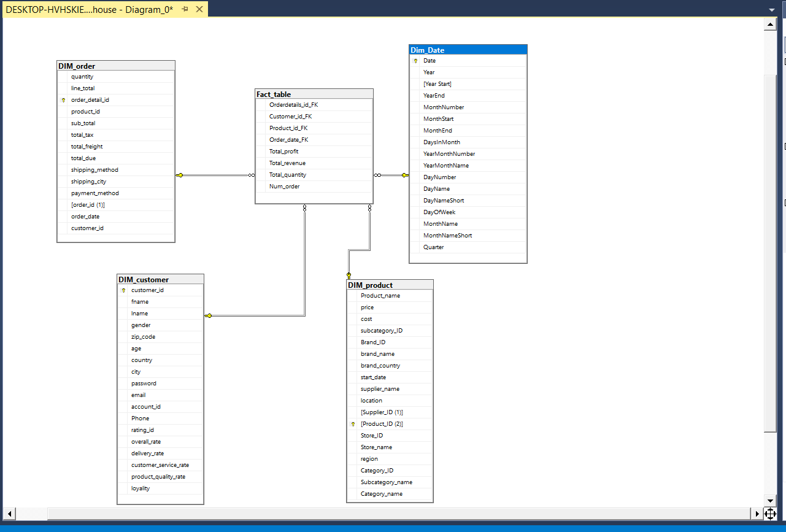Pin the Diagram_0 document tab
The height and width of the screenshot is (532, 786).
185,10
